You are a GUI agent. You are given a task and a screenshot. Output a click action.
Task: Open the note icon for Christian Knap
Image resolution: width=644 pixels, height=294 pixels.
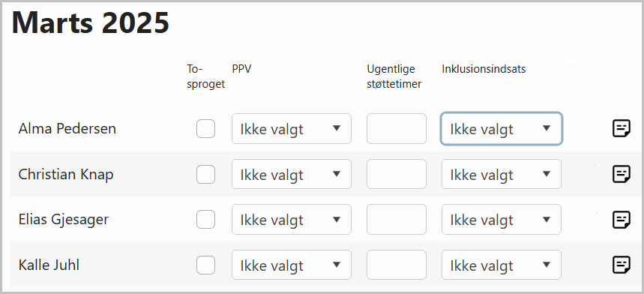622,174
